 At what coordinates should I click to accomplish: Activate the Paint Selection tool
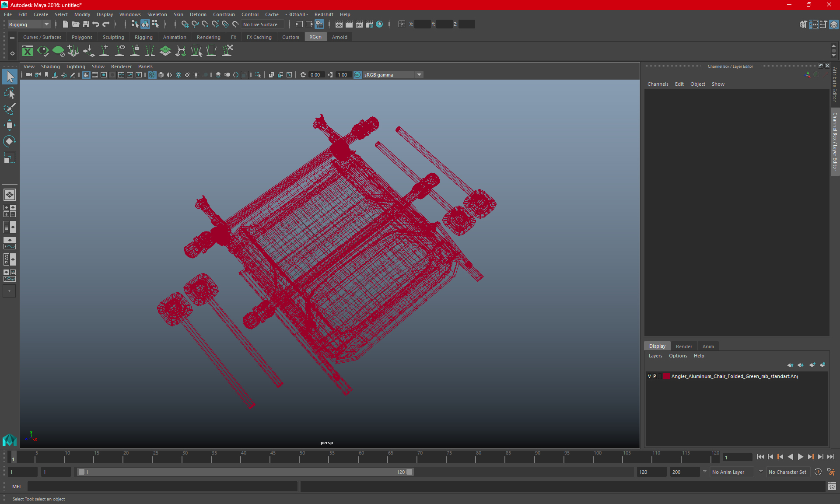click(10, 109)
